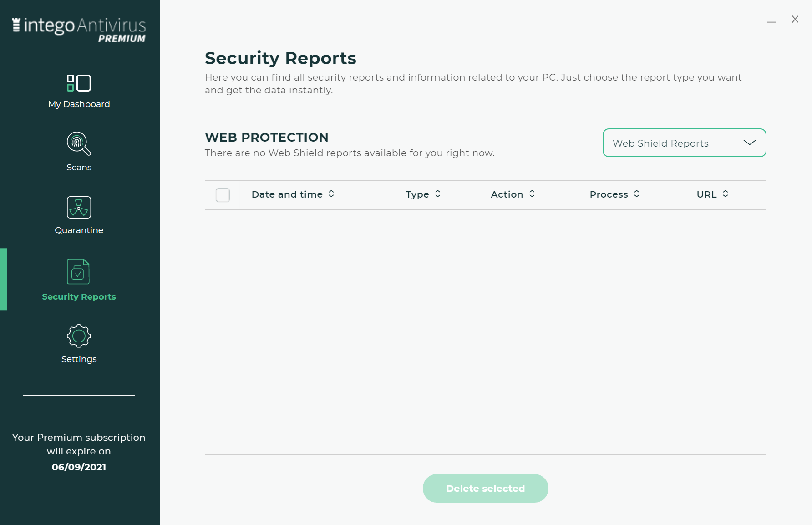812x525 pixels.
Task: Click the Action column header
Action: tap(507, 194)
